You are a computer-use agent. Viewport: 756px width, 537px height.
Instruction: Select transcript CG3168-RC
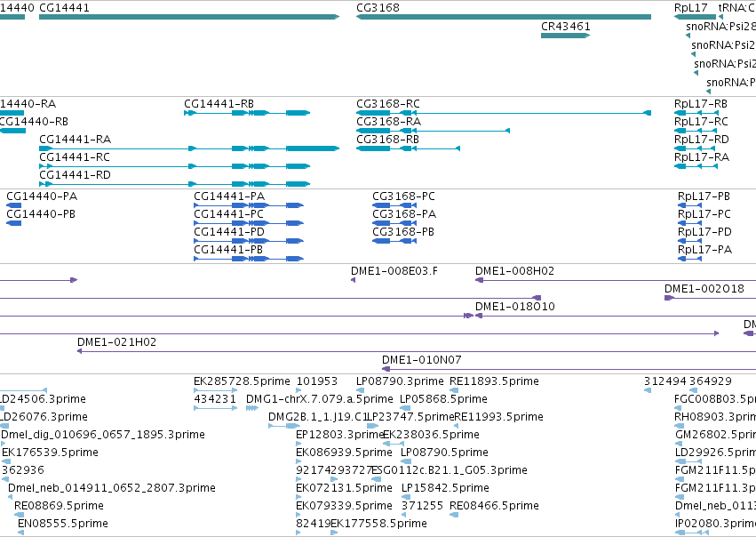click(504, 113)
